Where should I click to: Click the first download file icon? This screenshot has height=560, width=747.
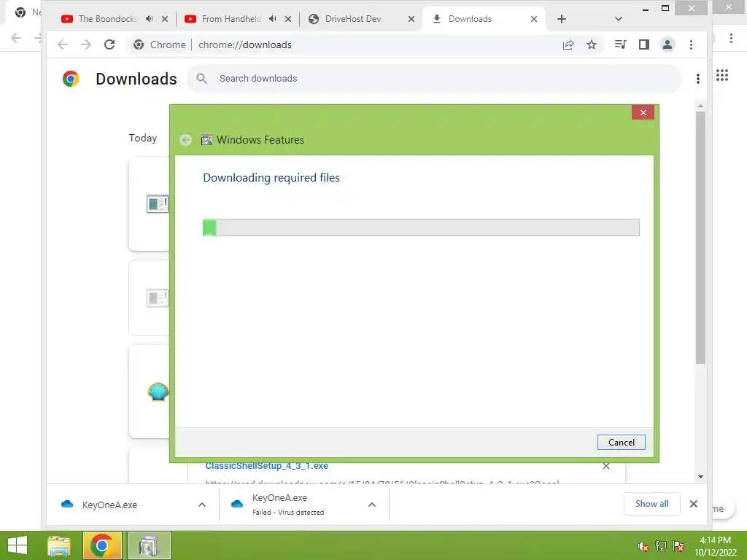158,204
